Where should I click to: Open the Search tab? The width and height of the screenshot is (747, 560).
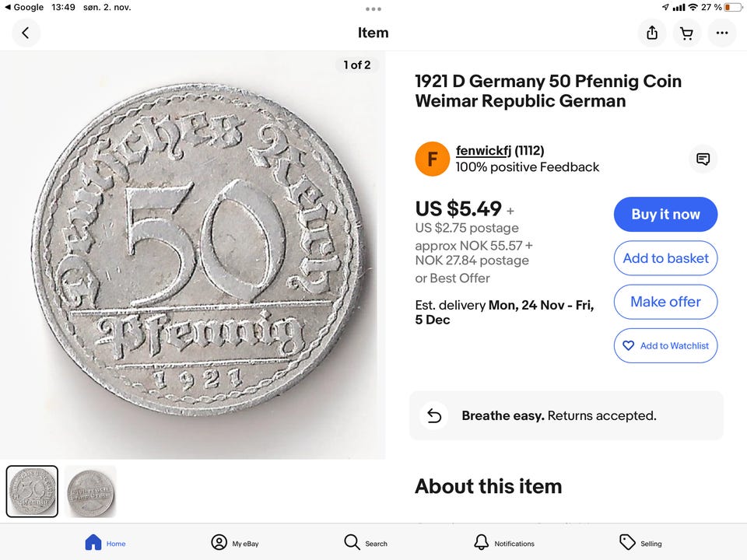tap(365, 542)
